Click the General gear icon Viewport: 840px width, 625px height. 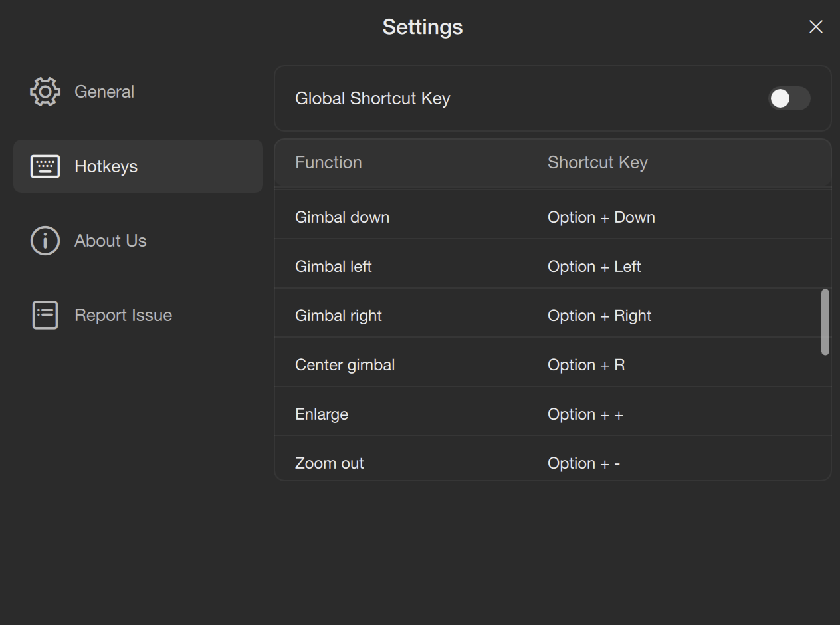(45, 92)
